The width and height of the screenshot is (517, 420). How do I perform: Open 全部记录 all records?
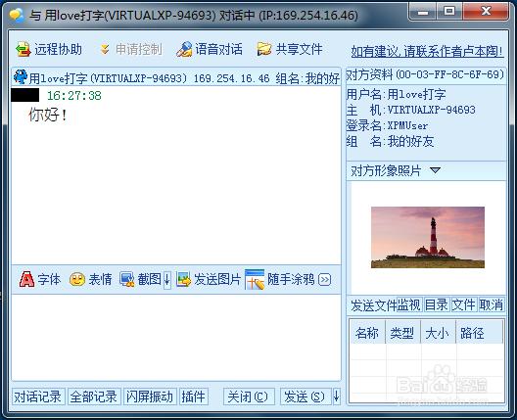pyautogui.click(x=94, y=397)
